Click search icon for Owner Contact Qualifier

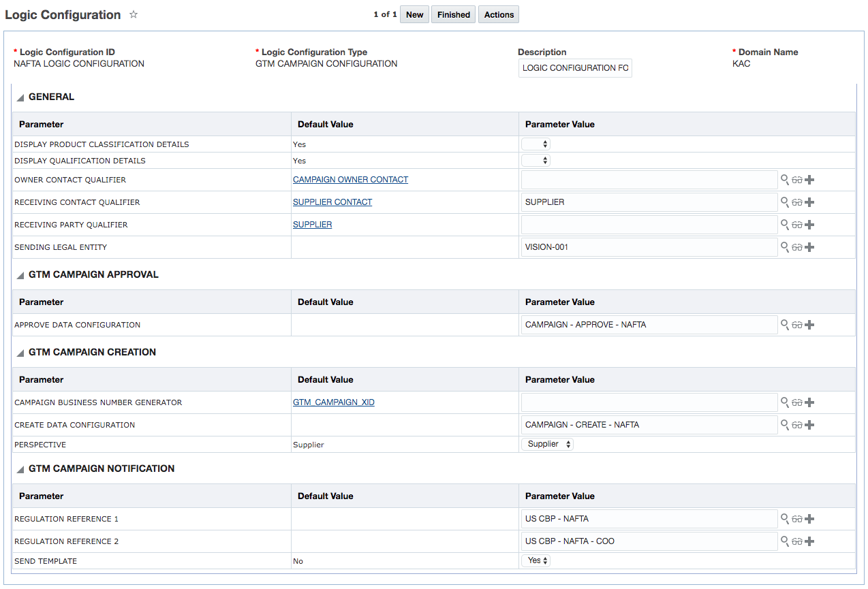click(x=785, y=180)
